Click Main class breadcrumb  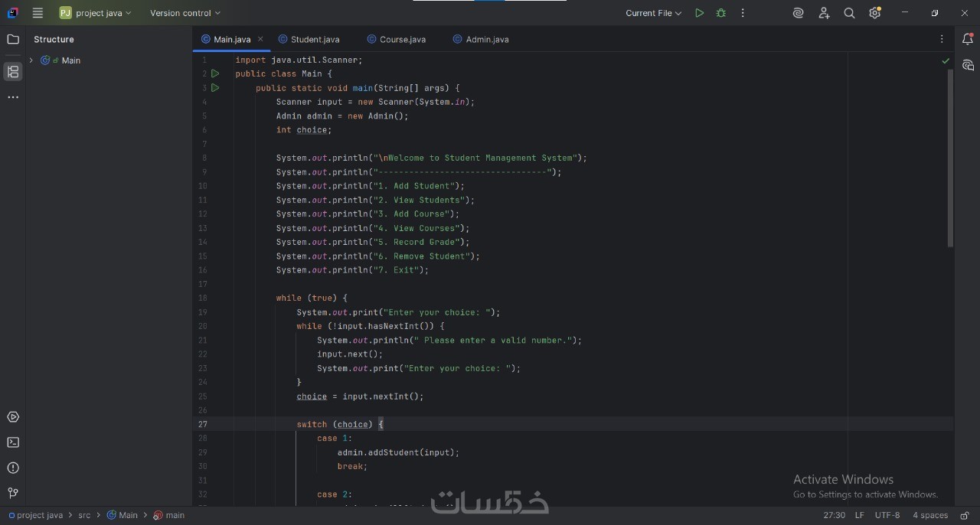[122, 515]
